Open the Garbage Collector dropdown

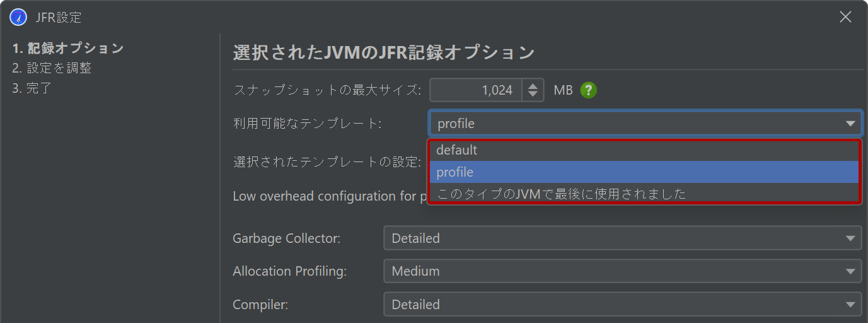tap(623, 238)
